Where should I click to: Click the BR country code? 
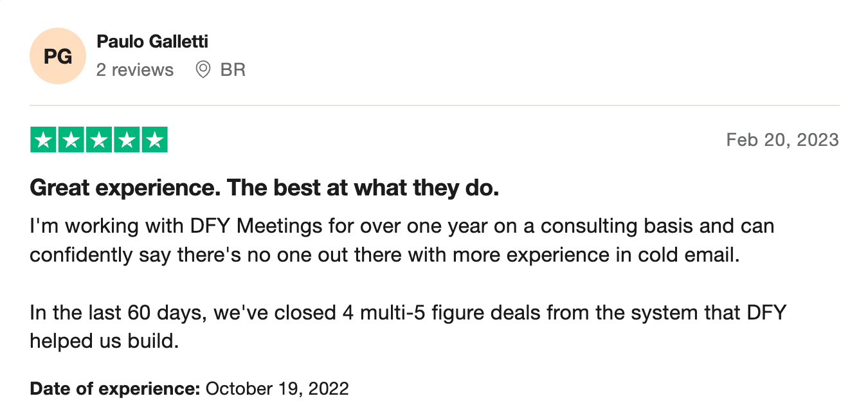click(x=233, y=69)
